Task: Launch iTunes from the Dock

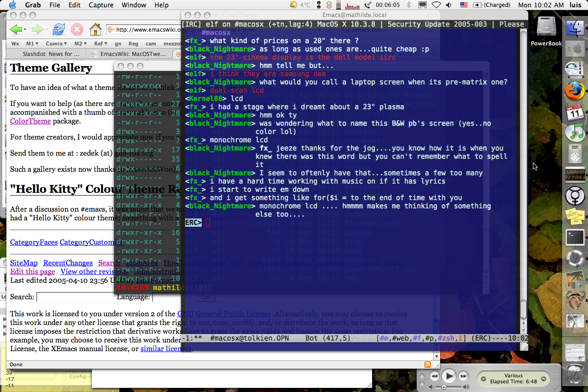Action: (574, 133)
